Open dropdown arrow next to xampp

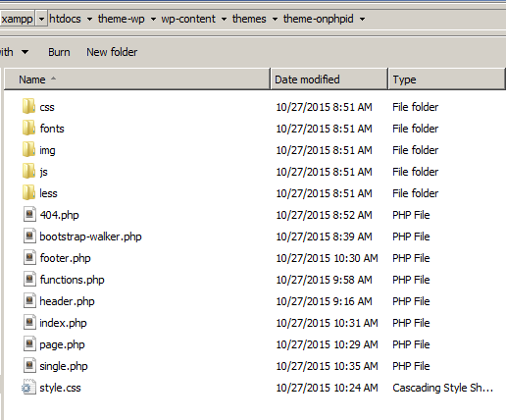tap(41, 19)
